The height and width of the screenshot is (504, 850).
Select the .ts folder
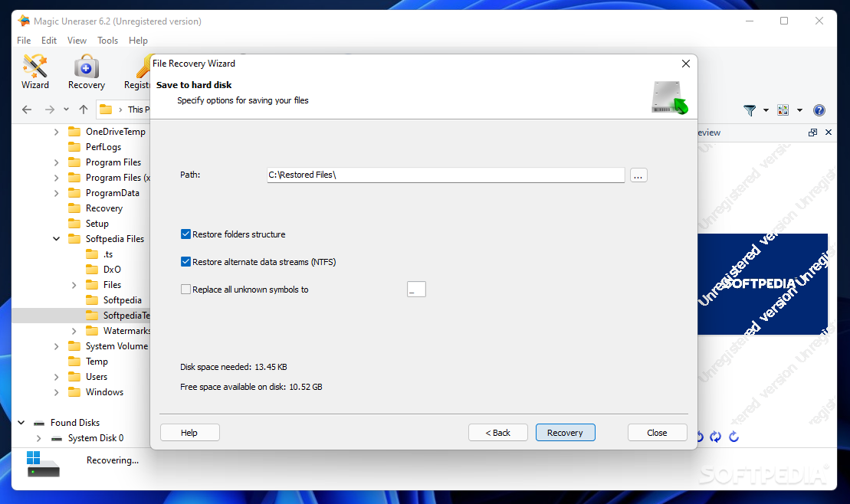108,254
